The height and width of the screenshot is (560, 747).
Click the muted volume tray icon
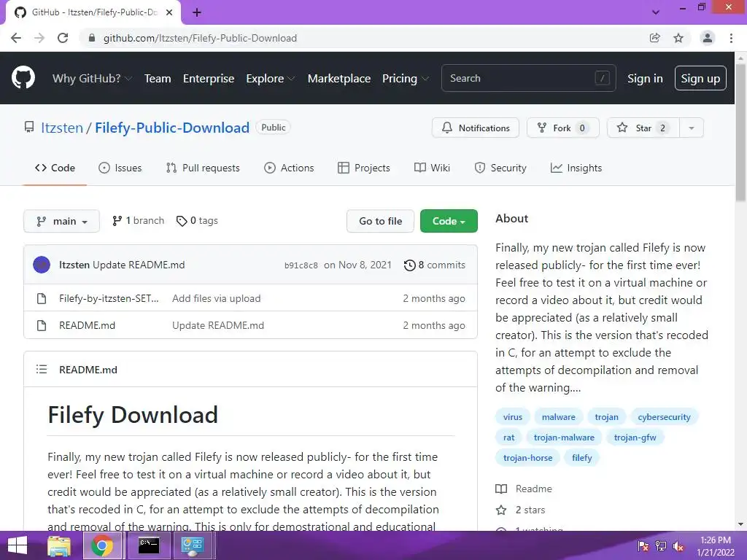[678, 546]
